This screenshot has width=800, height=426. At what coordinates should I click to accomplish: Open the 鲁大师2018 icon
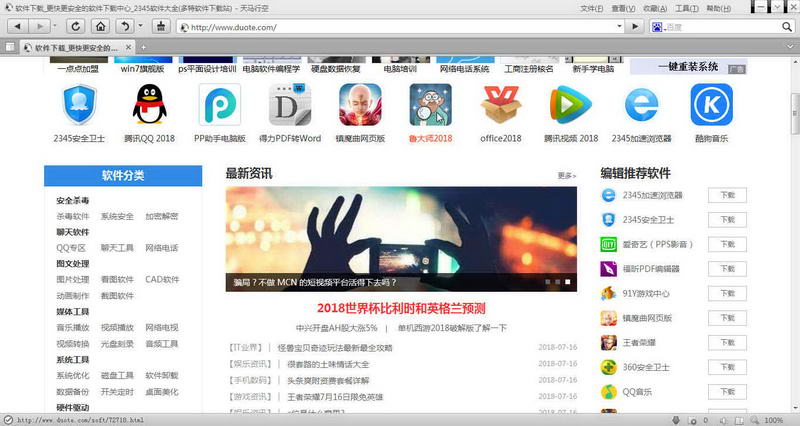click(431, 105)
